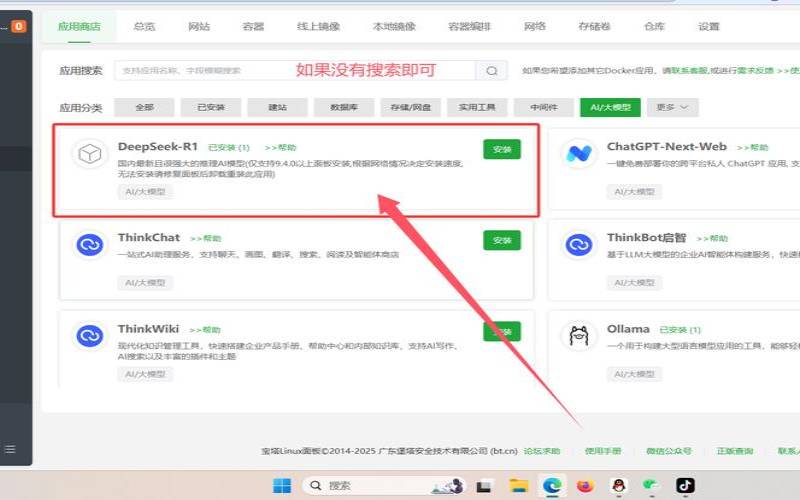Click the ThinkWiki app icon
800x500 pixels.
click(90, 336)
